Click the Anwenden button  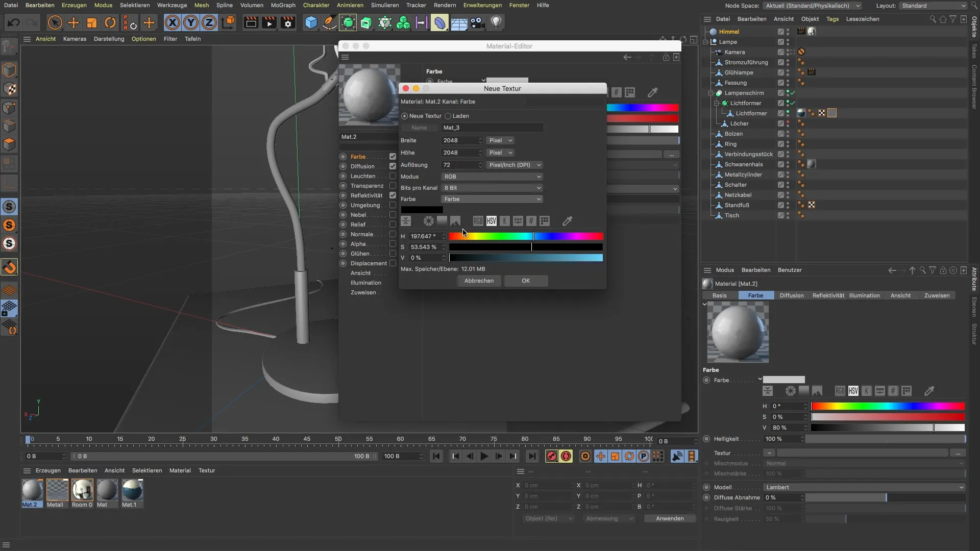670,518
